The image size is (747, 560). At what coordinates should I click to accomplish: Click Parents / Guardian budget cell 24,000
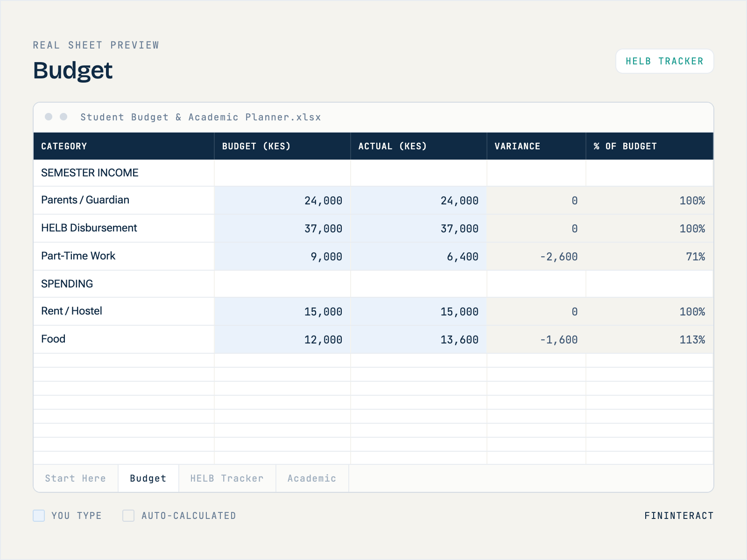click(x=282, y=201)
